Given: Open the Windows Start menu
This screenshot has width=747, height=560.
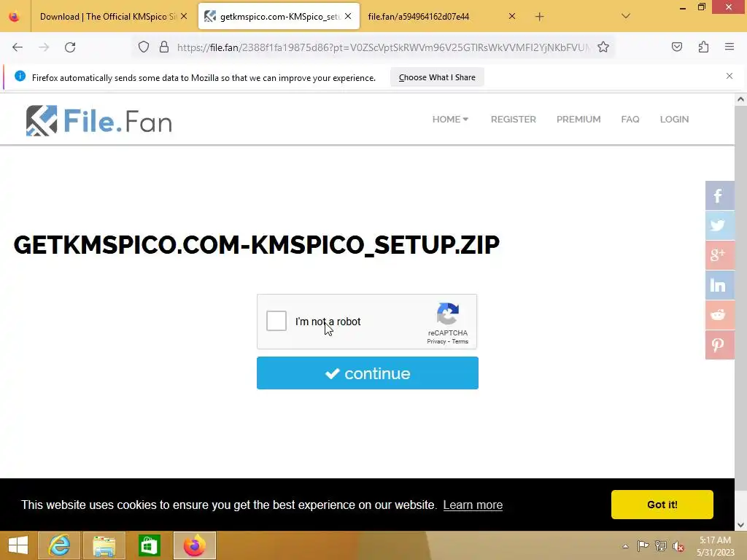Looking at the screenshot, I should pyautogui.click(x=18, y=545).
